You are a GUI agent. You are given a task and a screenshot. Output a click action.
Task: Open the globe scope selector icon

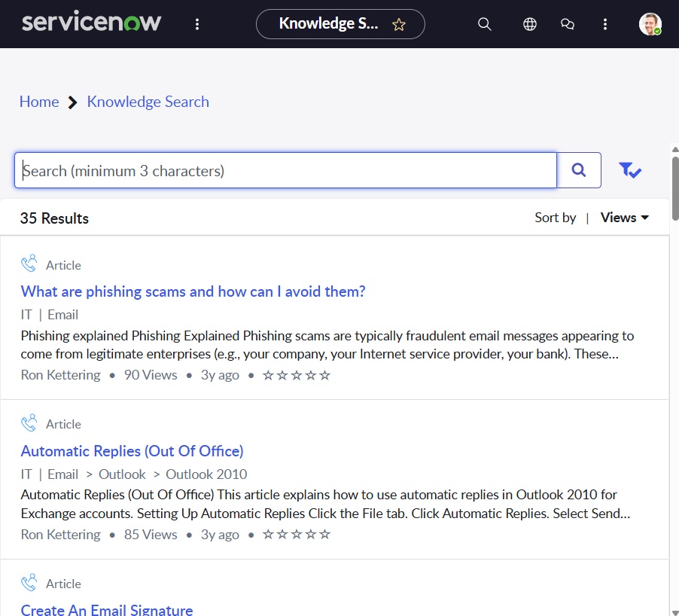click(530, 24)
